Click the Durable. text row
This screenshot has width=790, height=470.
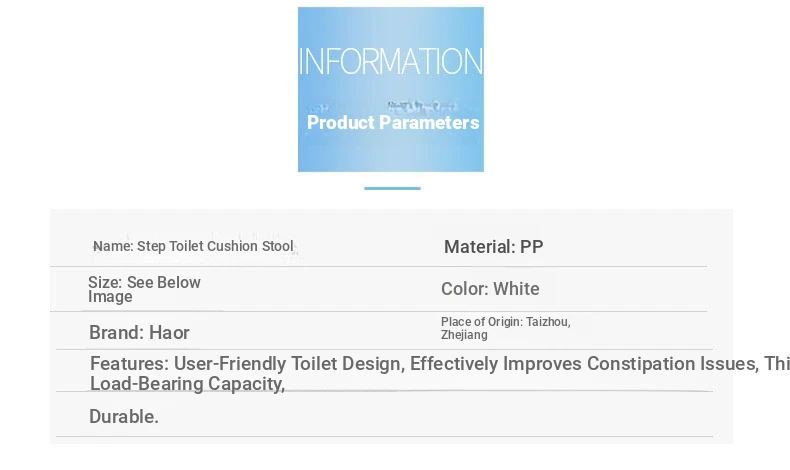pyautogui.click(x=124, y=417)
